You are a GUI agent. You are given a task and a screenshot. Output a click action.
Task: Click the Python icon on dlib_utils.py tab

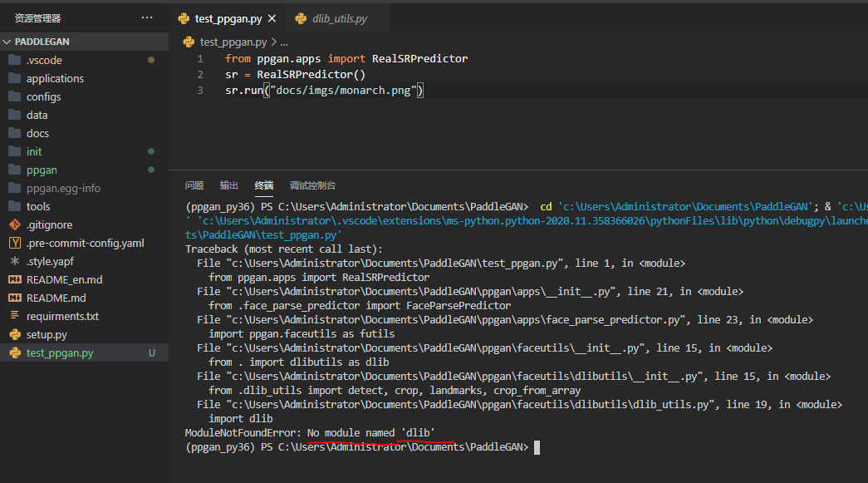click(301, 18)
